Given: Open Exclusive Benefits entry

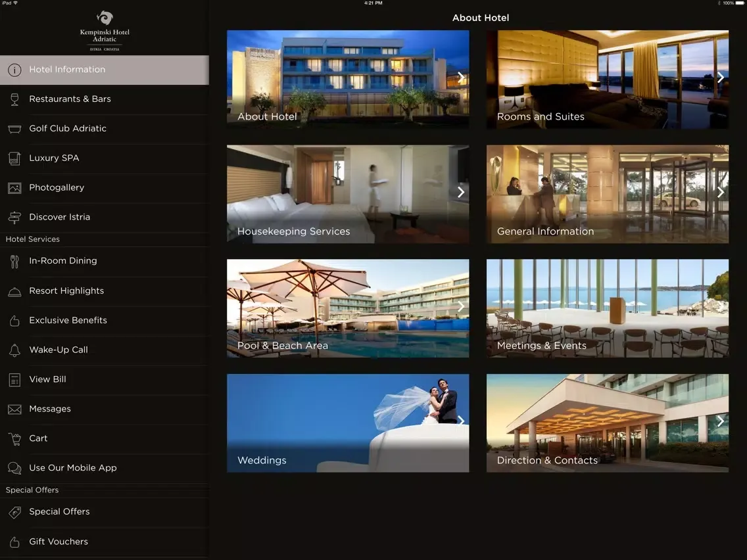Looking at the screenshot, I should [x=105, y=321].
